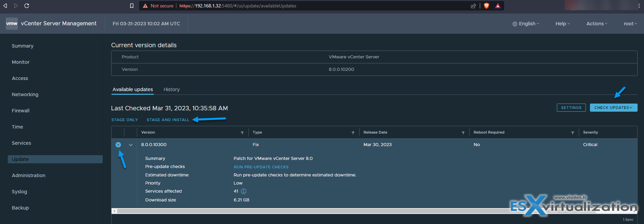
Task: Open the English language dropdown
Action: point(529,24)
